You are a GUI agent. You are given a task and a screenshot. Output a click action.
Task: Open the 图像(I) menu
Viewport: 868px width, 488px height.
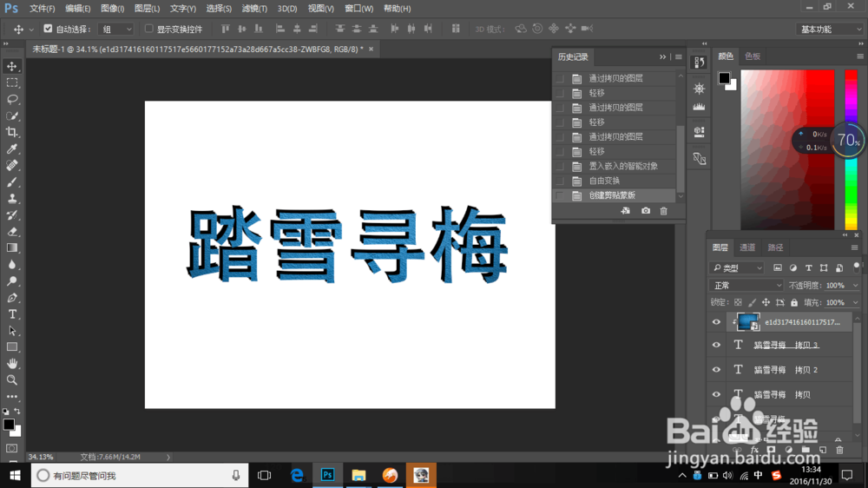(x=112, y=9)
